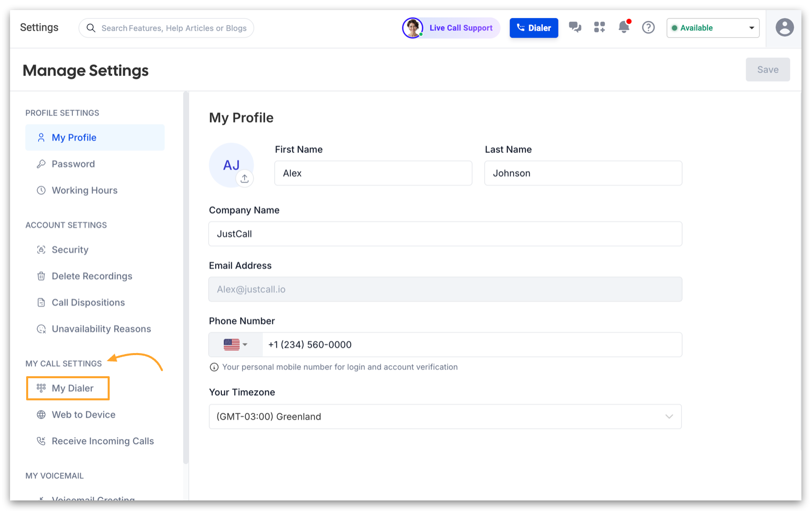This screenshot has width=812, height=511.
Task: Click the Unavailability Reasons icon
Action: point(41,329)
